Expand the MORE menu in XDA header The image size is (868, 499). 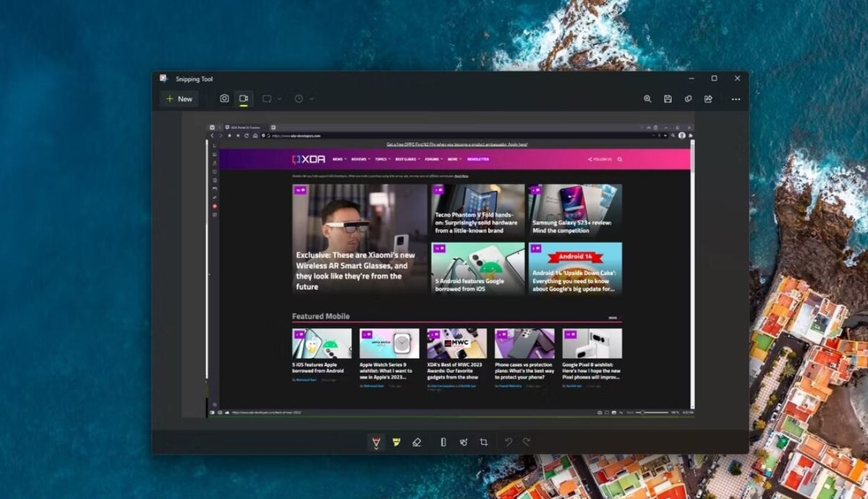(454, 159)
